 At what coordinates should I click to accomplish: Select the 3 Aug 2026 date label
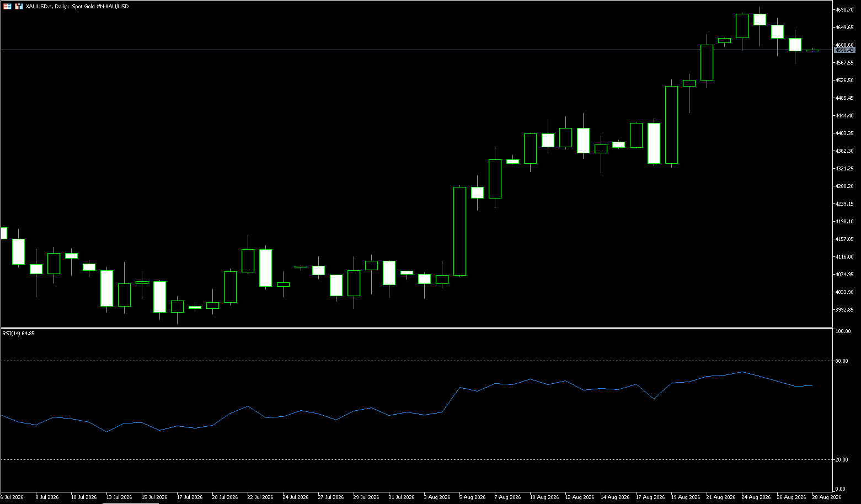pyautogui.click(x=437, y=497)
